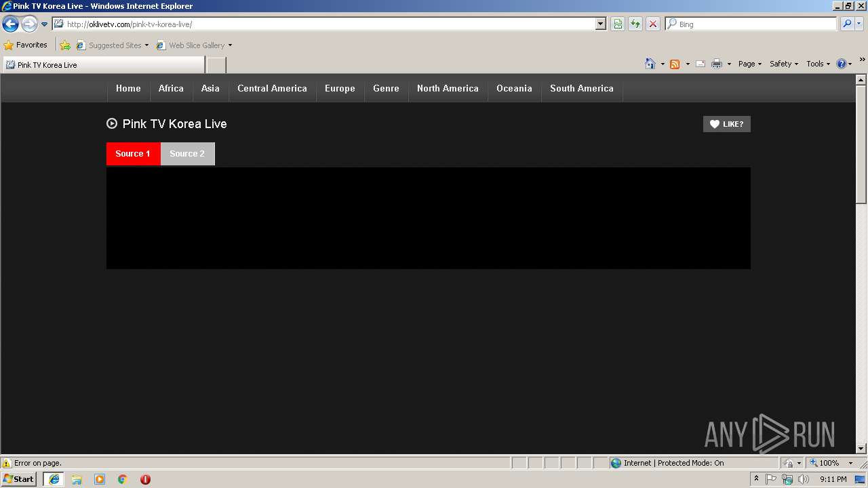Image resolution: width=868 pixels, height=488 pixels.
Task: Open the Asia navigation item
Action: pyautogui.click(x=210, y=89)
